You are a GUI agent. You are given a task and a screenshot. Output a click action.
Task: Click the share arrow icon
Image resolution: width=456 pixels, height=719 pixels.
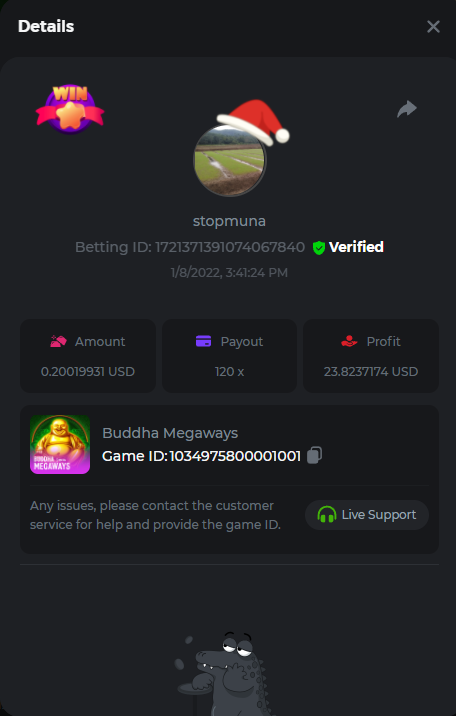[407, 109]
